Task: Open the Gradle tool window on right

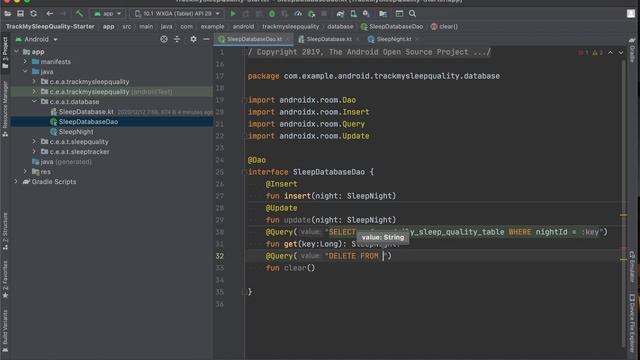Action: pos(632,50)
